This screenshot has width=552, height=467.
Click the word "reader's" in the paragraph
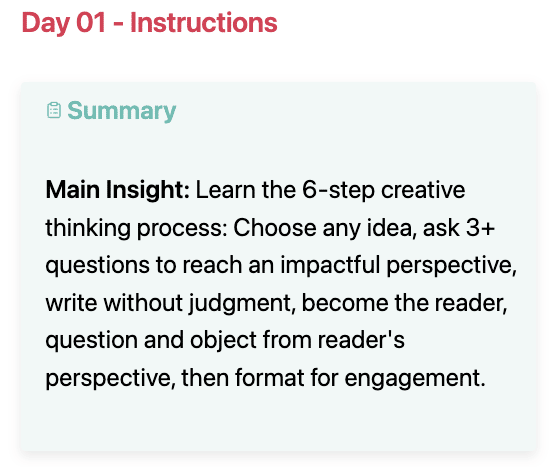pyautogui.click(x=361, y=340)
